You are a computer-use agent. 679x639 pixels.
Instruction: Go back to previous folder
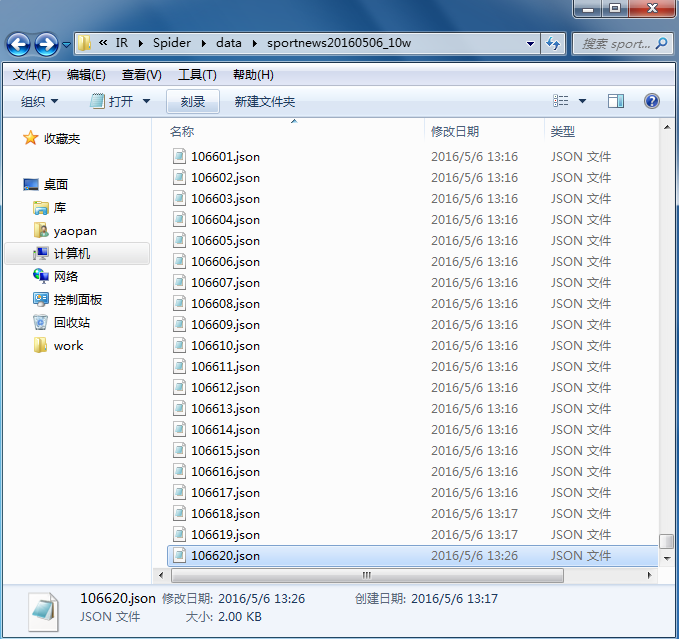pos(19,44)
